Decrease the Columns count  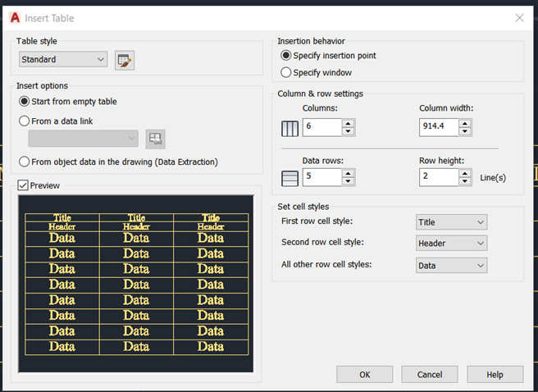[348, 131]
